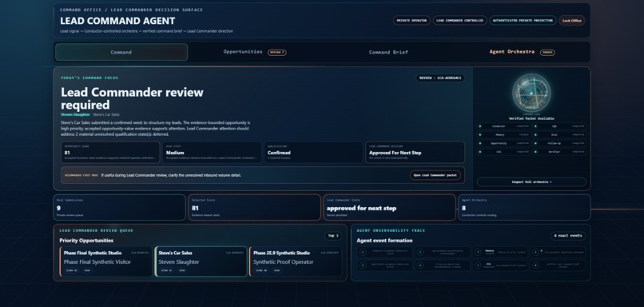The height and width of the screenshot is (307, 644).
Task: Click the green status dot beside Opportunity
Action: (480, 143)
